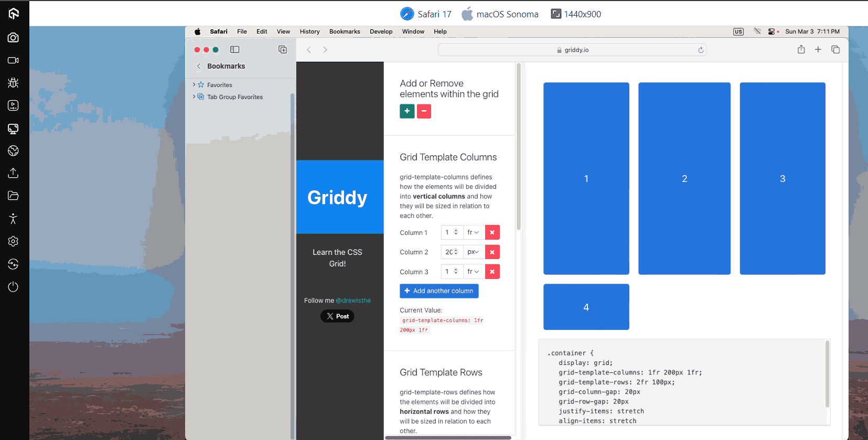
Task: Start video recording from the left sidebar
Action: 13,60
